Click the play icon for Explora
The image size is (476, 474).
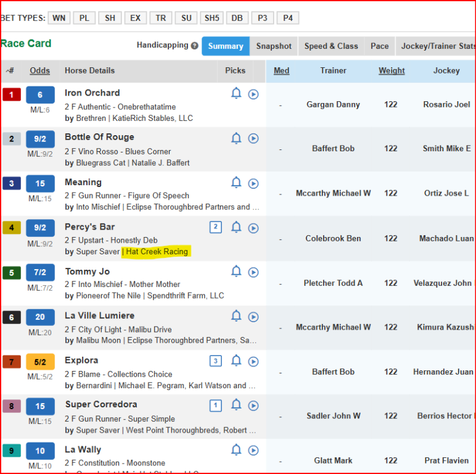tap(253, 361)
